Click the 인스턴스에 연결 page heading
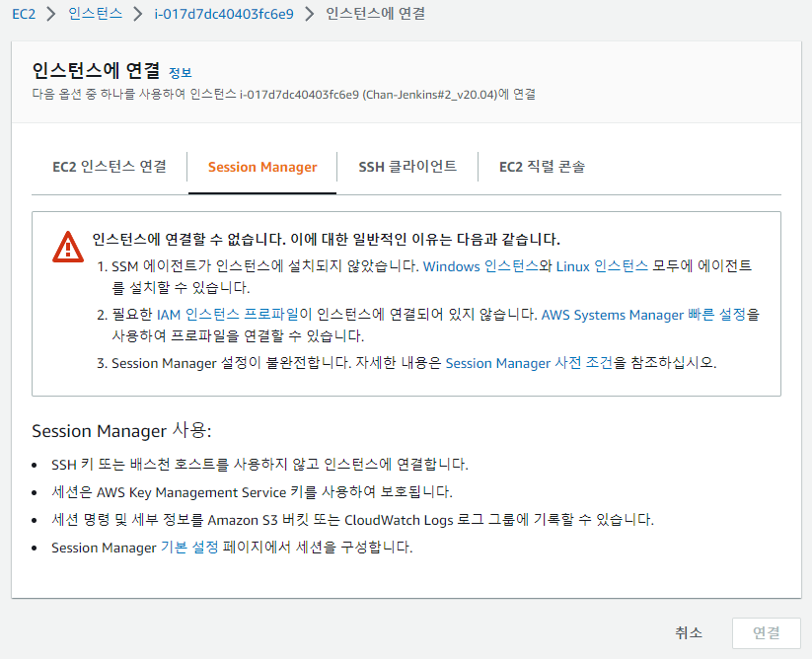 (x=96, y=71)
